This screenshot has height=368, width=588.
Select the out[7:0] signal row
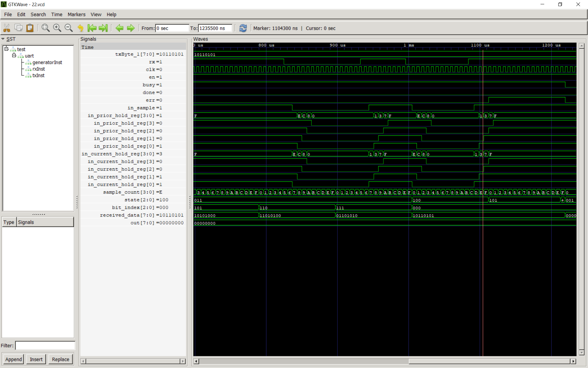(133, 223)
